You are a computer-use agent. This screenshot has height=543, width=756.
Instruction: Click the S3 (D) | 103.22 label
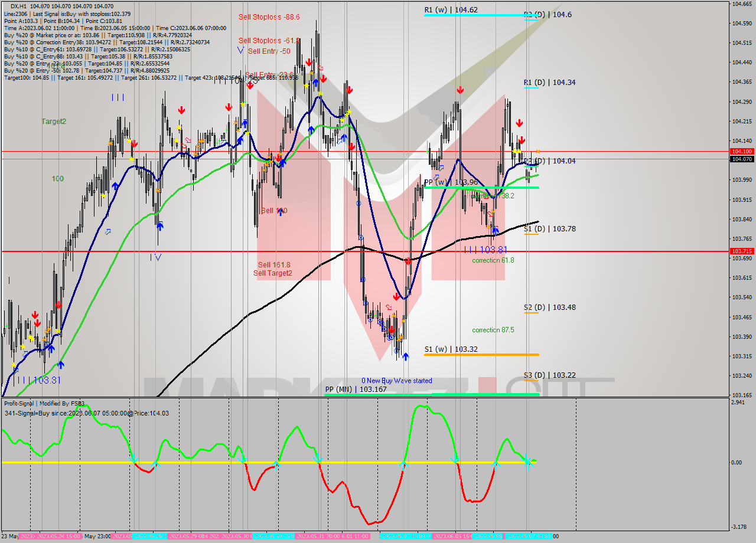pos(549,375)
